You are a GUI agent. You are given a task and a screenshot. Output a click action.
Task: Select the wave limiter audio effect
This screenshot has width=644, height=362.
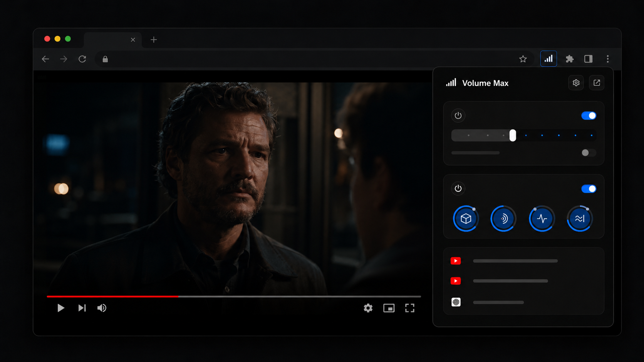[x=580, y=219]
